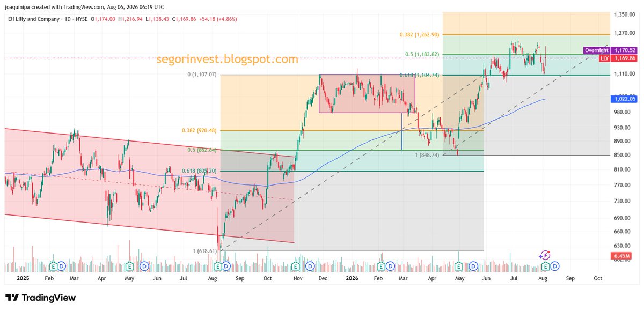Click the 2026 year label on time axis
The height and width of the screenshot is (311, 644).
point(352,279)
